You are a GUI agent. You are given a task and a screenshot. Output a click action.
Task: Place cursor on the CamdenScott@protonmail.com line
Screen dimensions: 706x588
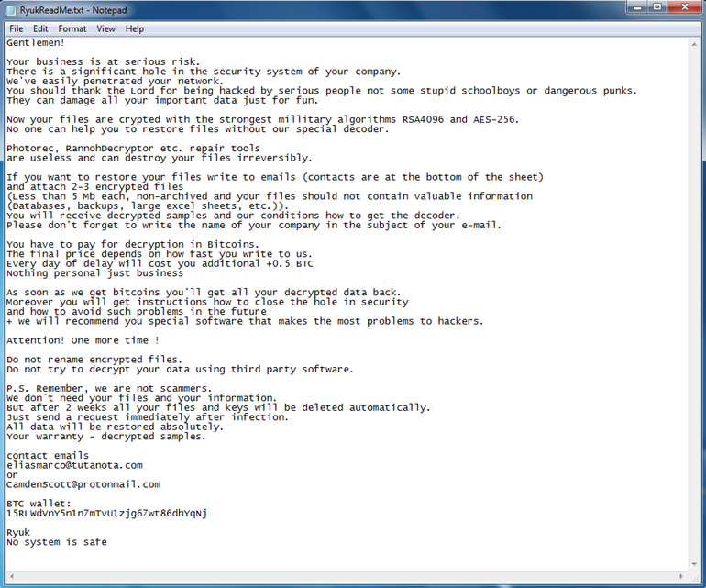tap(83, 484)
